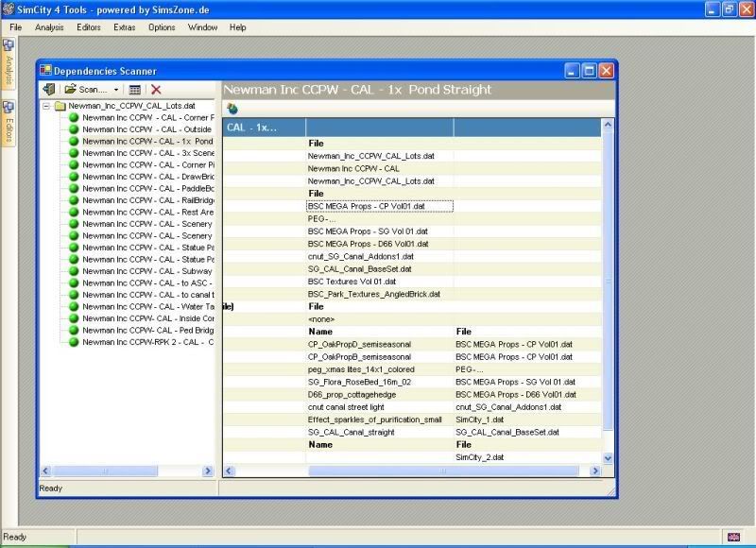Select the cnut canal street light cell
The height and width of the screenshot is (548, 756).
click(380, 407)
